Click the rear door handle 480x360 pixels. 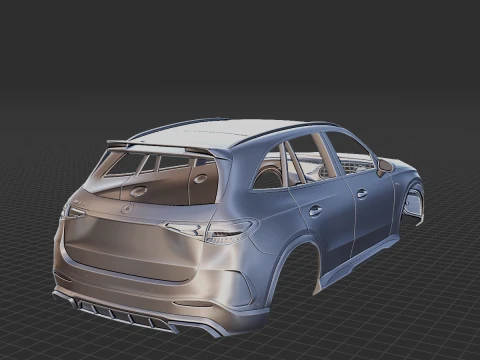coord(315,211)
